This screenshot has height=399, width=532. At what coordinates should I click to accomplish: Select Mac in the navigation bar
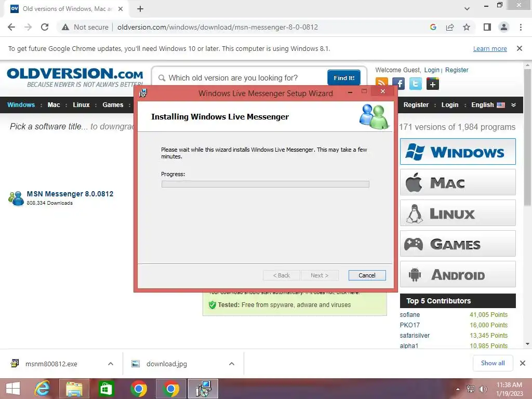[54, 105]
